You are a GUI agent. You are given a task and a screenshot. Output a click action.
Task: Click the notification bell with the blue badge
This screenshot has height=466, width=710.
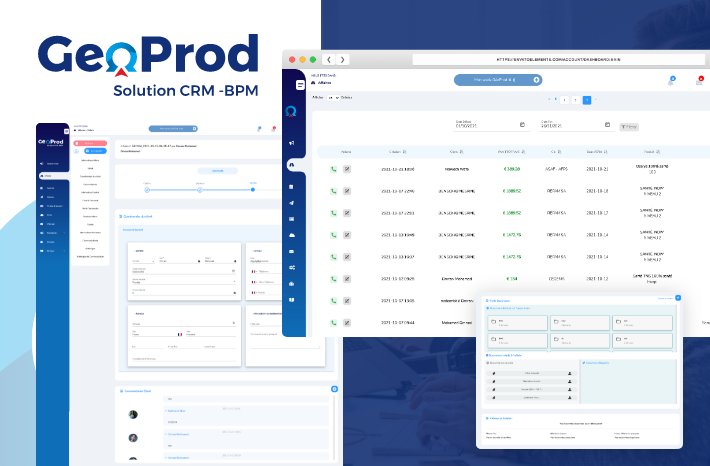coord(671,80)
